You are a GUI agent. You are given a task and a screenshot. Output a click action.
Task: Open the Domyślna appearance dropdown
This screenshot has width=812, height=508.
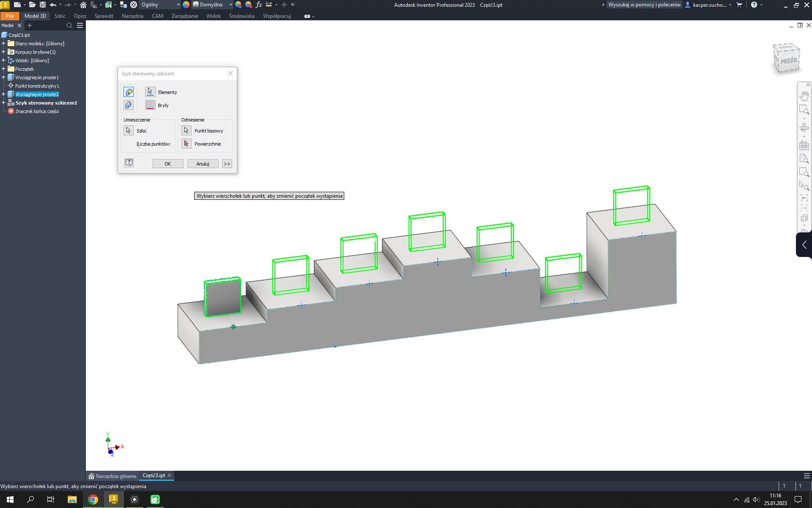(x=231, y=5)
